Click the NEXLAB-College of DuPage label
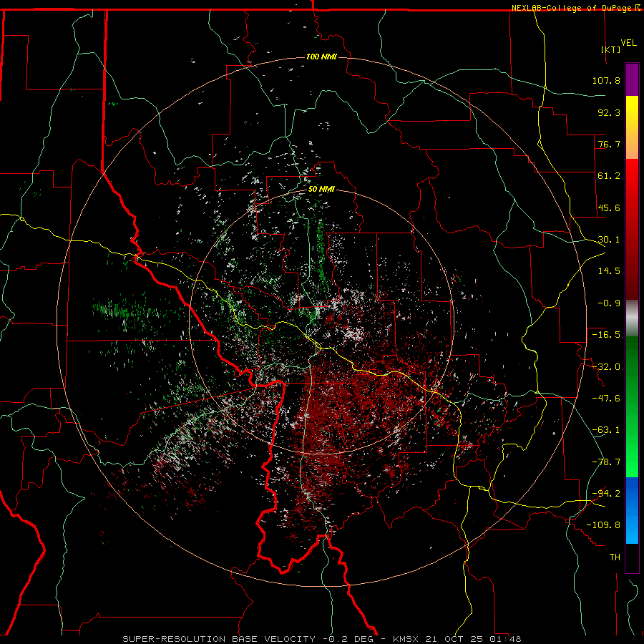 coord(571,8)
